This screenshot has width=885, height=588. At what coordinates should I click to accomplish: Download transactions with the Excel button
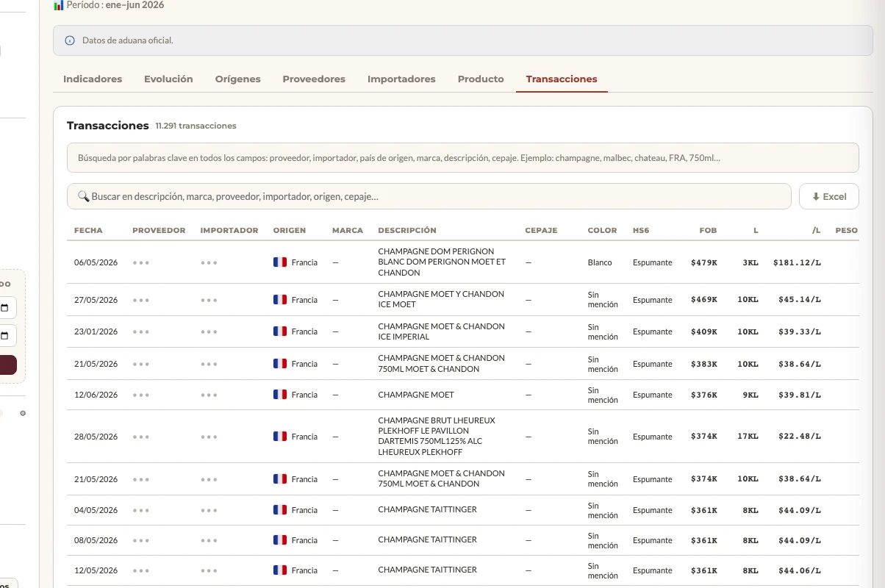[x=829, y=196]
